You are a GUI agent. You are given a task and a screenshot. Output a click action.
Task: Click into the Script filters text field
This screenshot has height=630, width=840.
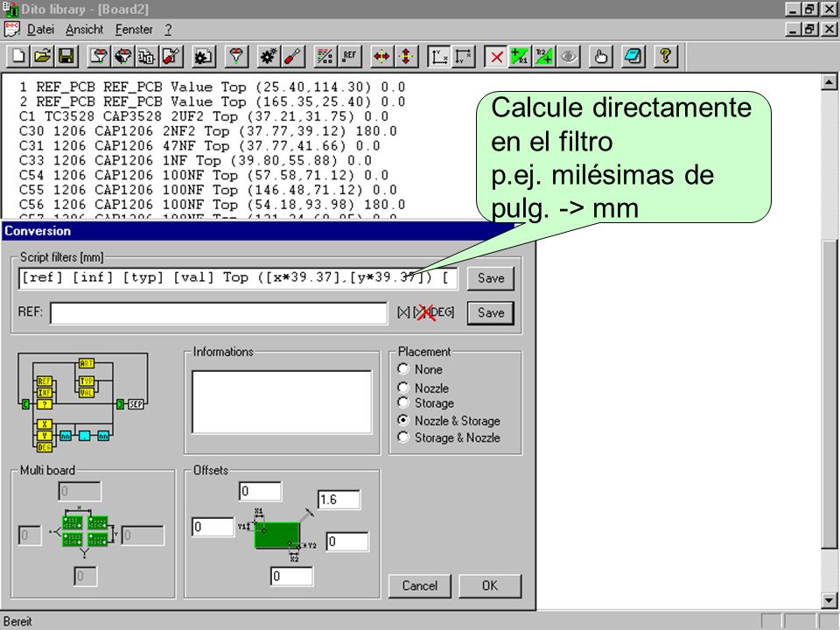(x=238, y=278)
